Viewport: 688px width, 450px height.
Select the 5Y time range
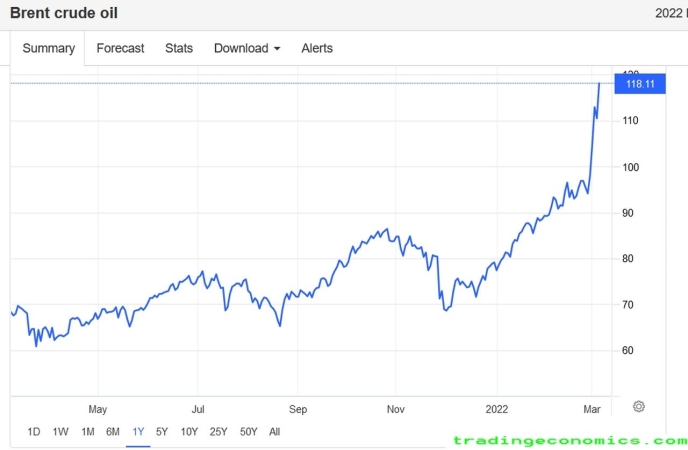coord(162,432)
